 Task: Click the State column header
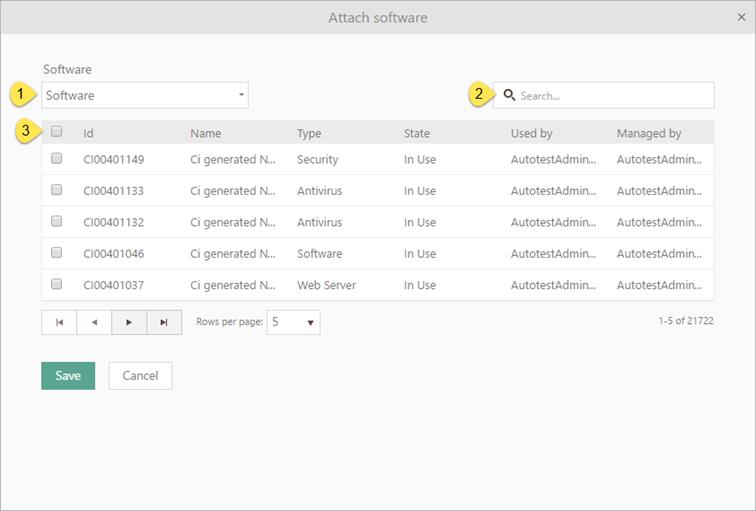416,133
